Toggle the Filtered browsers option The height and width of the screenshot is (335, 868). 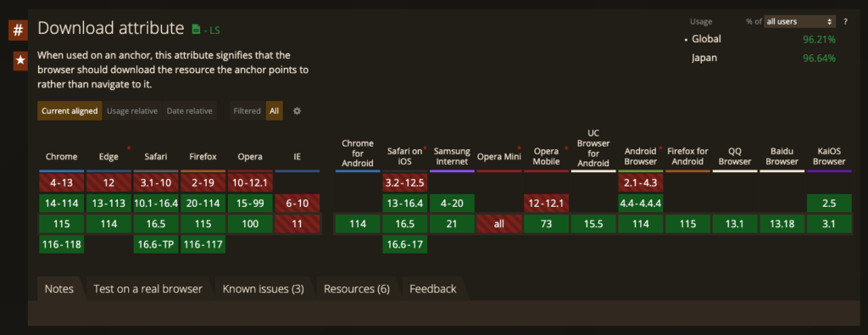coord(247,111)
